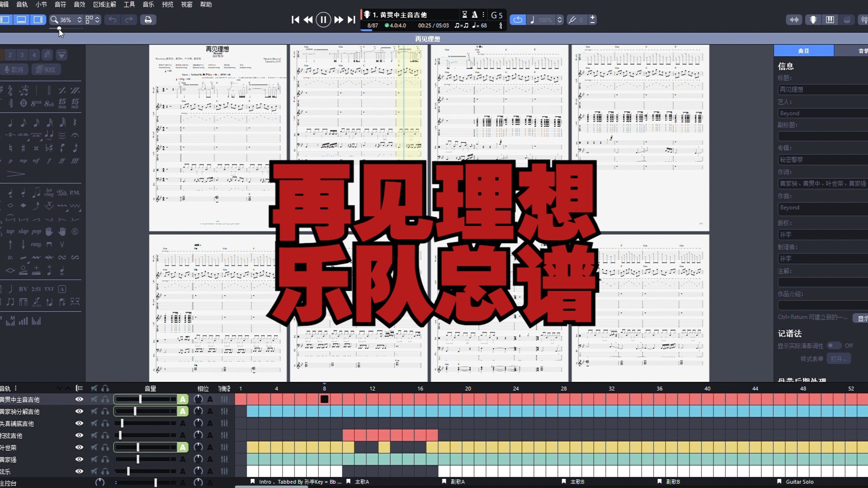Hide the 弦乐 track
The height and width of the screenshot is (488, 868).
79,471
